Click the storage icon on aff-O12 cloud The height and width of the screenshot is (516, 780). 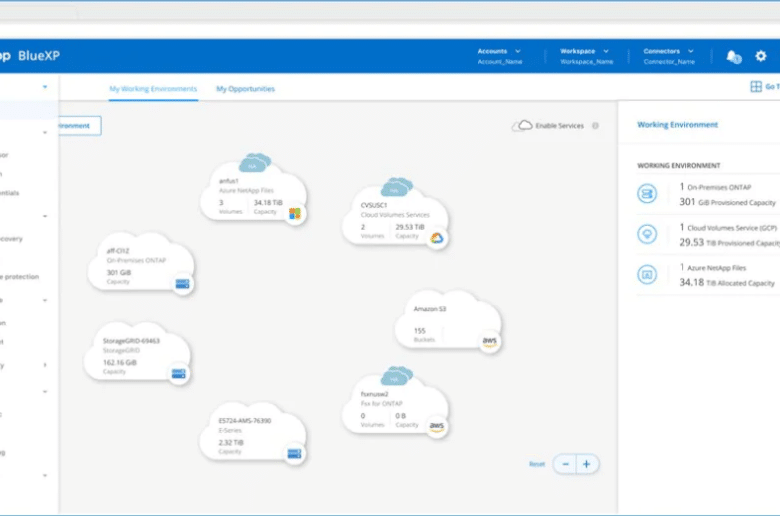coord(183,284)
